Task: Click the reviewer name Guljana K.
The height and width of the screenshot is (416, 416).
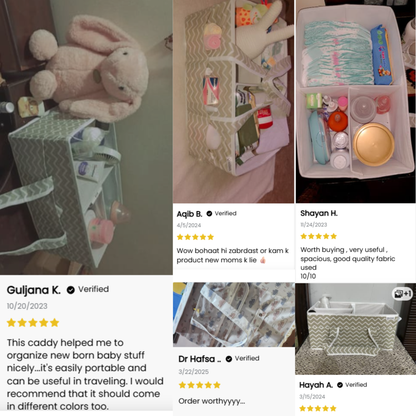Action: (34, 290)
